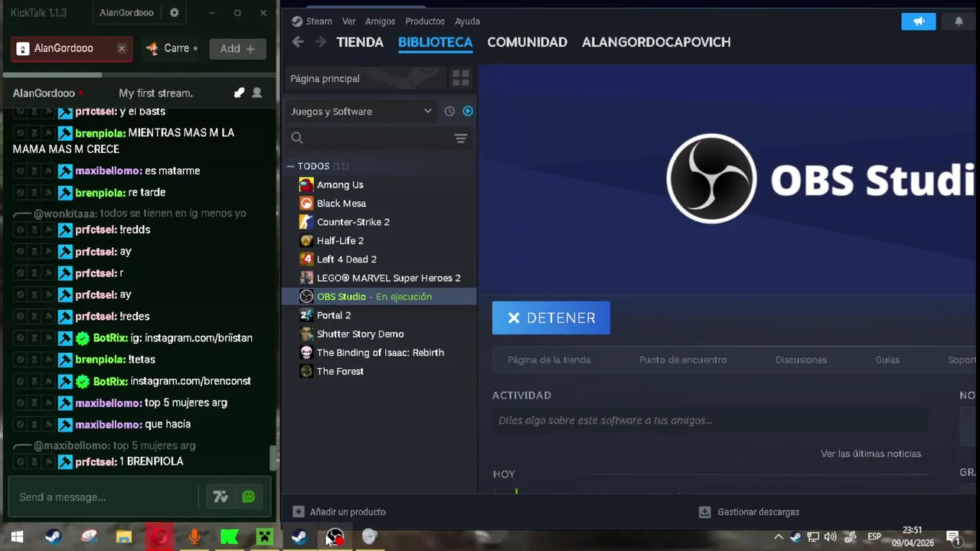Open the green Kick emote picker
This screenshot has width=980, height=551.
248,497
